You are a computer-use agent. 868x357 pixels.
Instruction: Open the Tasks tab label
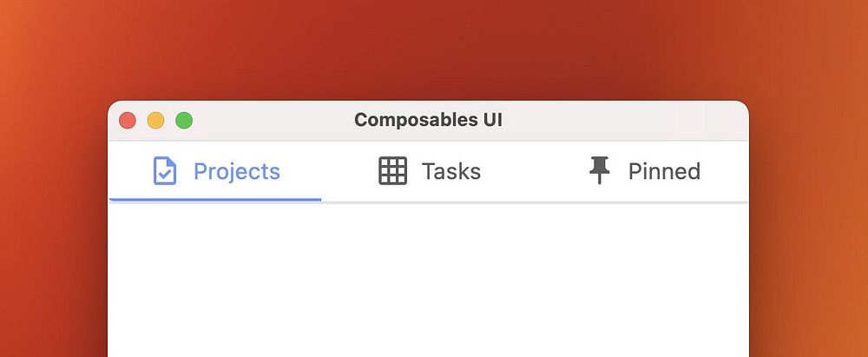pyautogui.click(x=450, y=171)
